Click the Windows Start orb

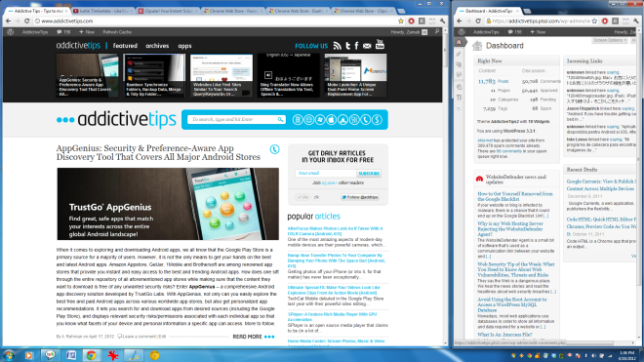(x=9, y=355)
